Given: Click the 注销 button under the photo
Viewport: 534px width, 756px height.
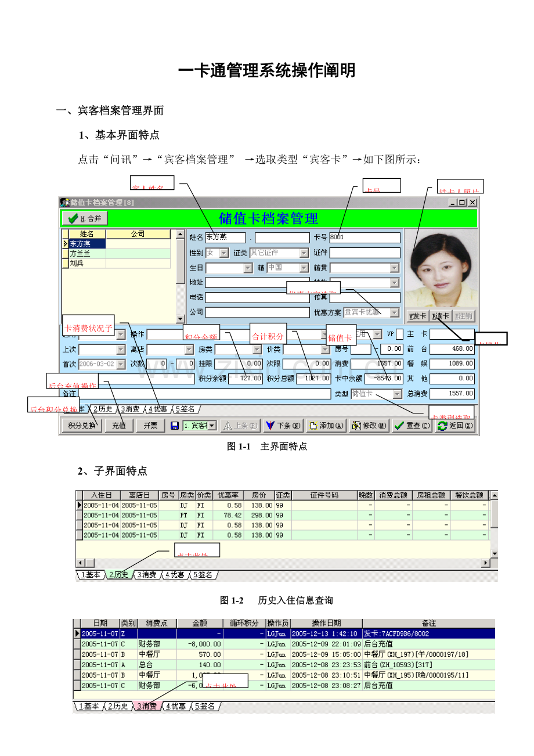Looking at the screenshot, I should point(464,316).
